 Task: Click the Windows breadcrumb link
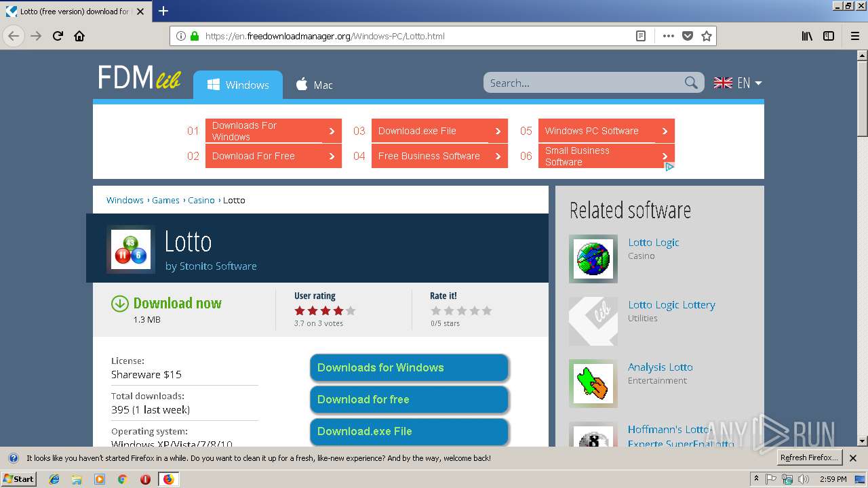tap(125, 200)
